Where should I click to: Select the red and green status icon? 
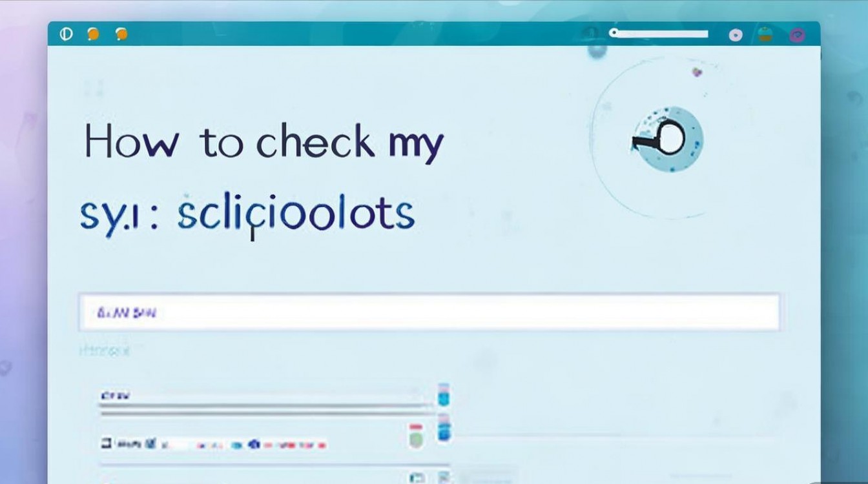(x=416, y=436)
